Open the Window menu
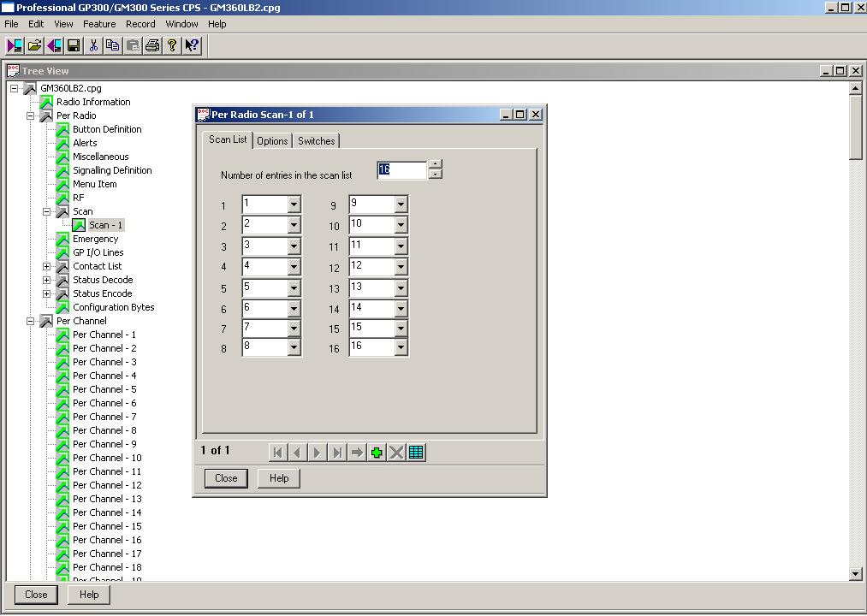The image size is (867, 616). click(182, 24)
